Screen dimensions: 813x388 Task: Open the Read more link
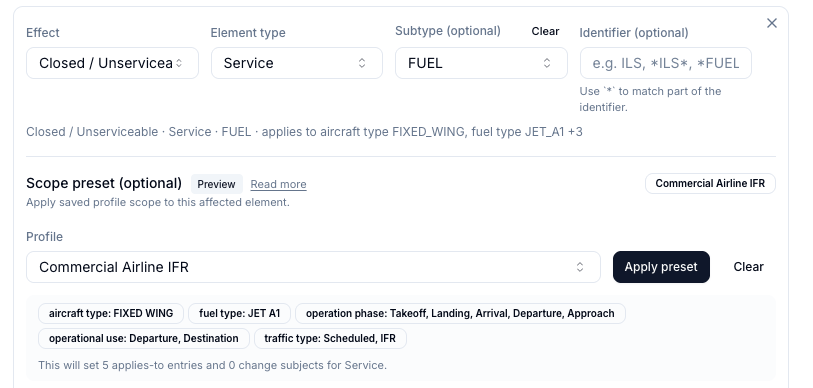(x=278, y=184)
